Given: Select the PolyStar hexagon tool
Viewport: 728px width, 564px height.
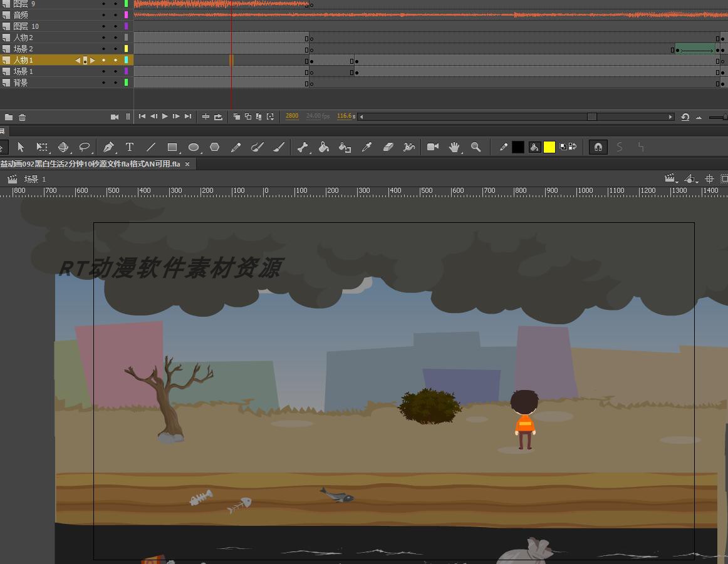Looking at the screenshot, I should tap(214, 147).
